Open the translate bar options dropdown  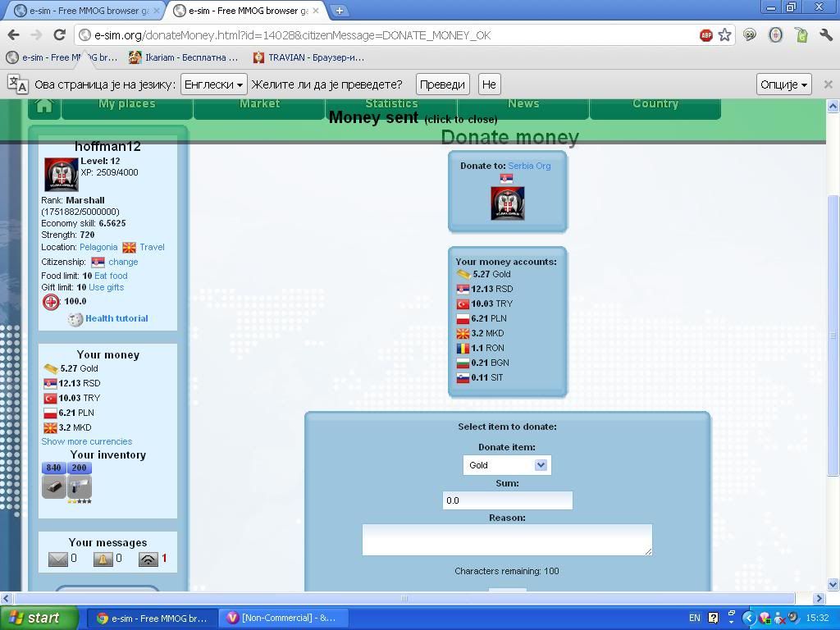tap(783, 84)
